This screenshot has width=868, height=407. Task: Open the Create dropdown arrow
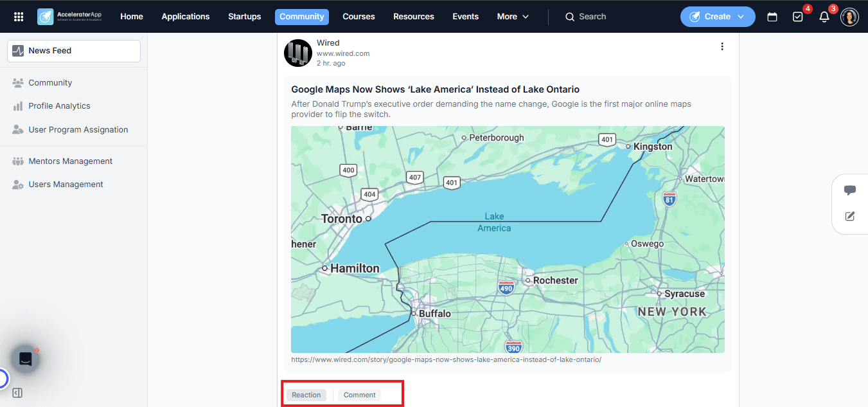[741, 17]
